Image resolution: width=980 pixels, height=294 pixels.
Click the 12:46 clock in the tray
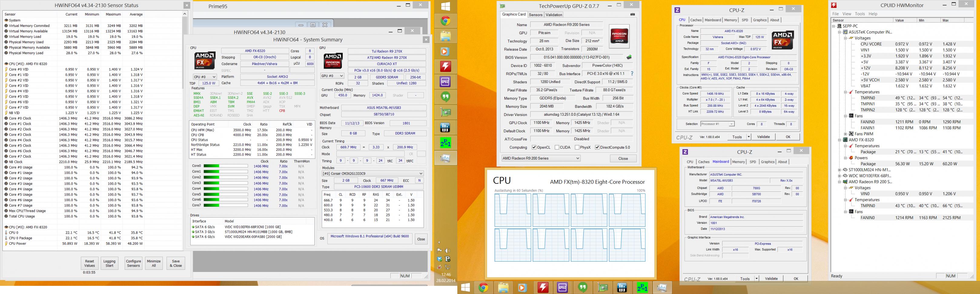[446, 275]
